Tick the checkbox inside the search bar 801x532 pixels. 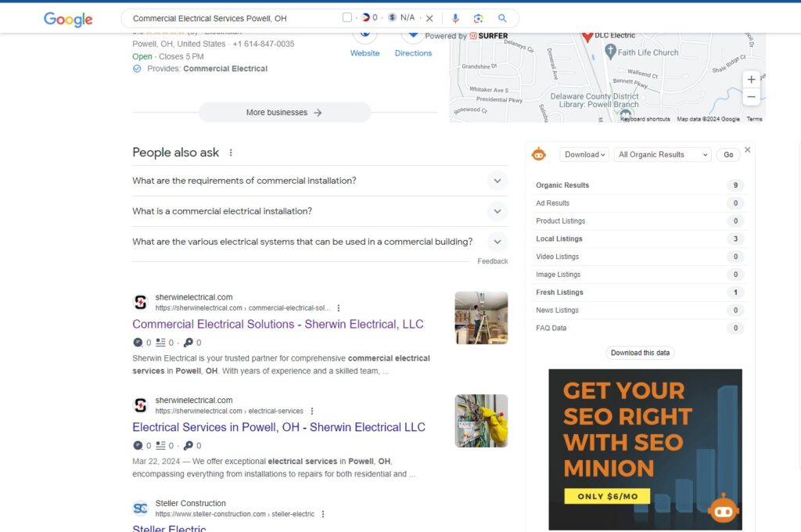347,17
